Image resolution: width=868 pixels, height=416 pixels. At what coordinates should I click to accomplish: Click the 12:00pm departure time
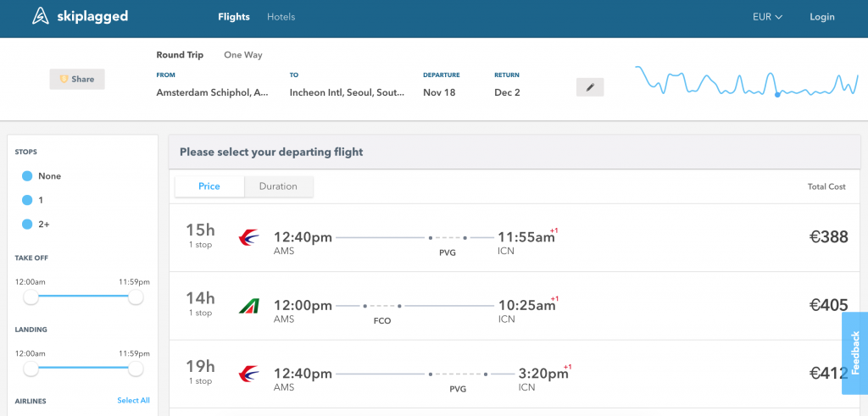coord(303,305)
